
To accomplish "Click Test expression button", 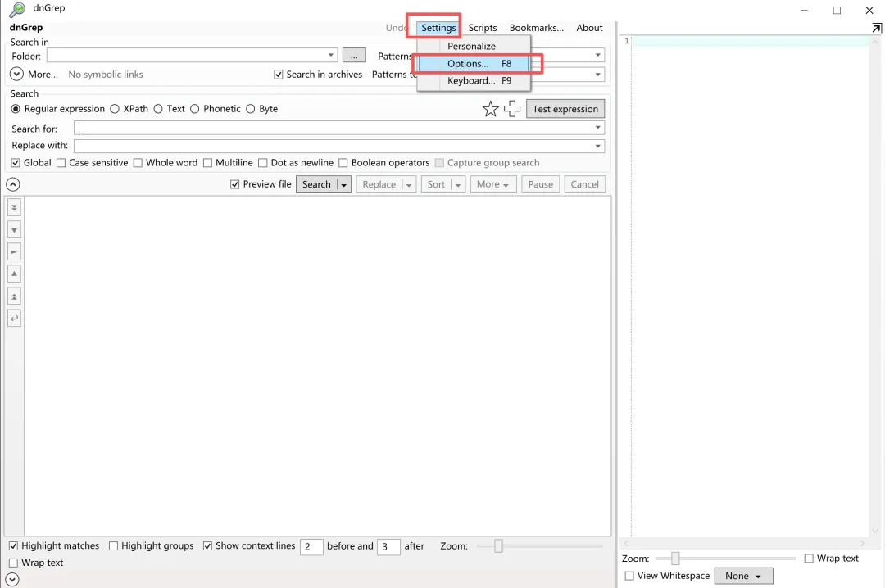I will (x=565, y=109).
